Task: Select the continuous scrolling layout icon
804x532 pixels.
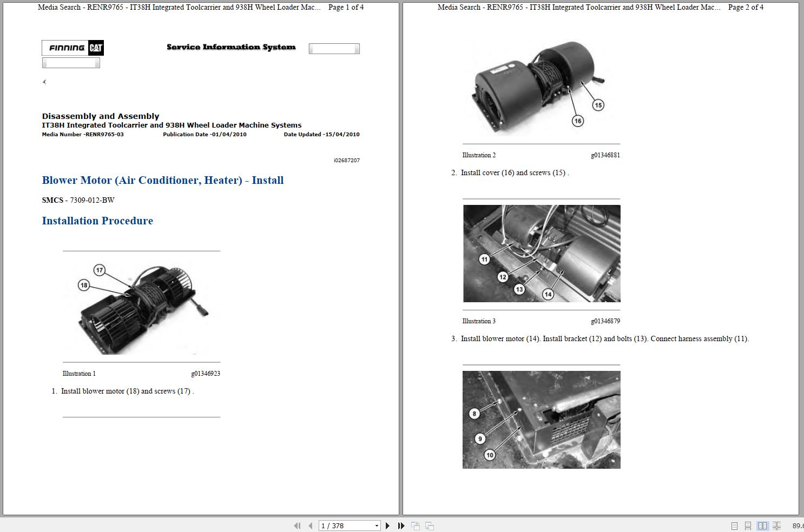Action: pyautogui.click(x=748, y=525)
